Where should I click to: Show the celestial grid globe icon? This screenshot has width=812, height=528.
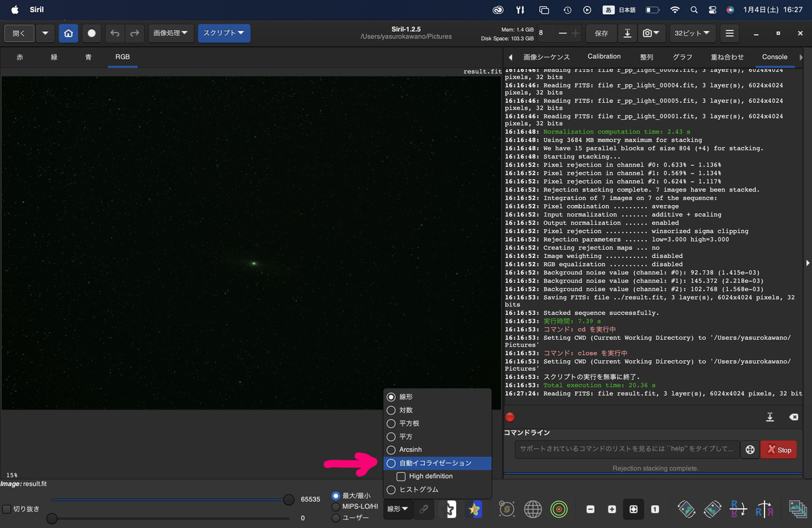[533, 509]
